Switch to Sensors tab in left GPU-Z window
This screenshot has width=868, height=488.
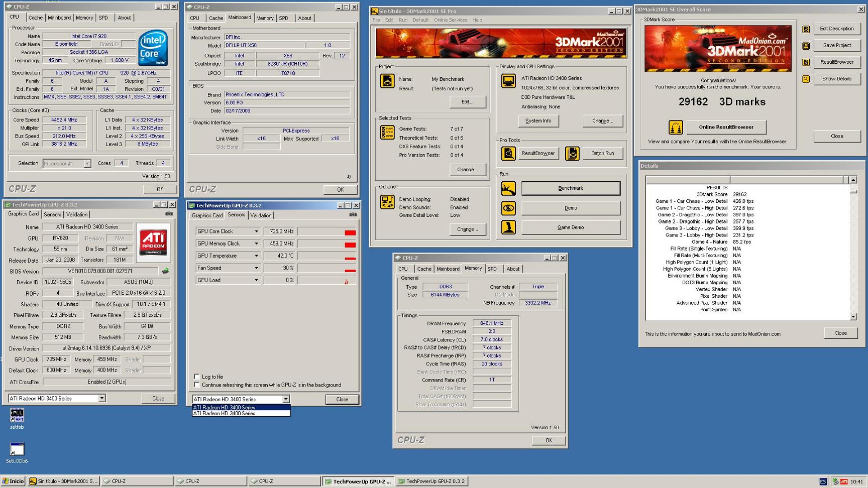pos(52,214)
